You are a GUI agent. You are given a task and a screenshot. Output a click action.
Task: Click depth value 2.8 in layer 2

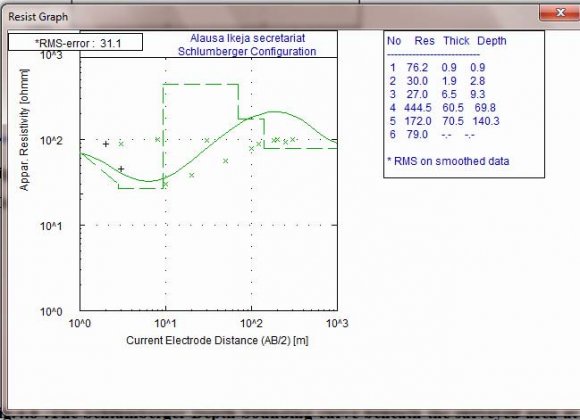(x=478, y=81)
